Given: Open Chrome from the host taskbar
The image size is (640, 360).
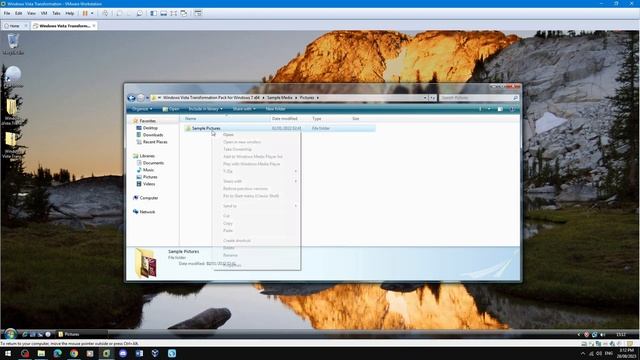Looking at the screenshot, I should click(74, 353).
